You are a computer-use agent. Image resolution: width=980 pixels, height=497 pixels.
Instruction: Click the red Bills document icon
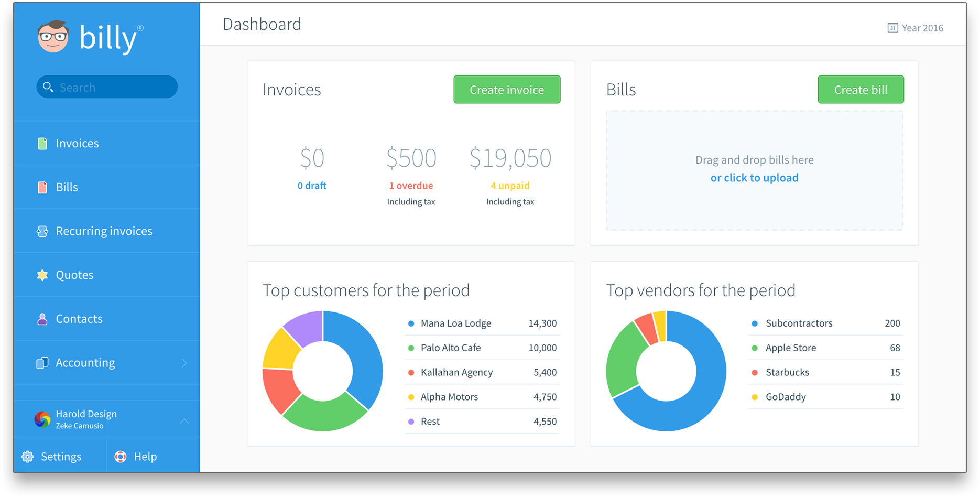[x=42, y=187]
